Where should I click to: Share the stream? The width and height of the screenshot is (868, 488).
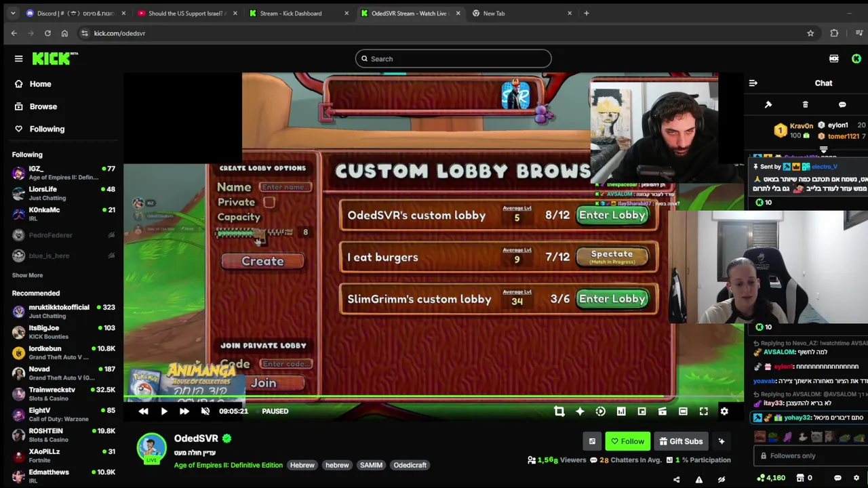pyautogui.click(x=676, y=479)
